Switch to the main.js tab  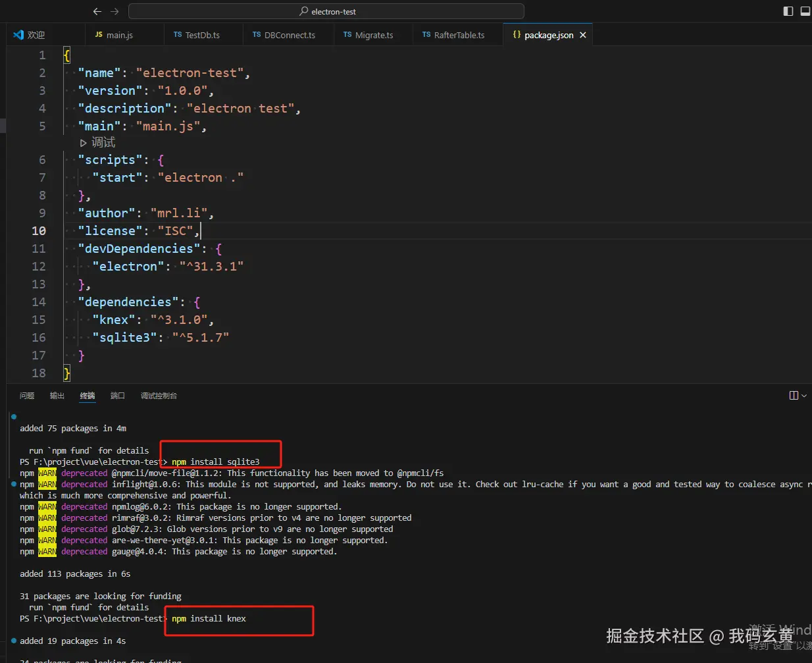(125, 35)
